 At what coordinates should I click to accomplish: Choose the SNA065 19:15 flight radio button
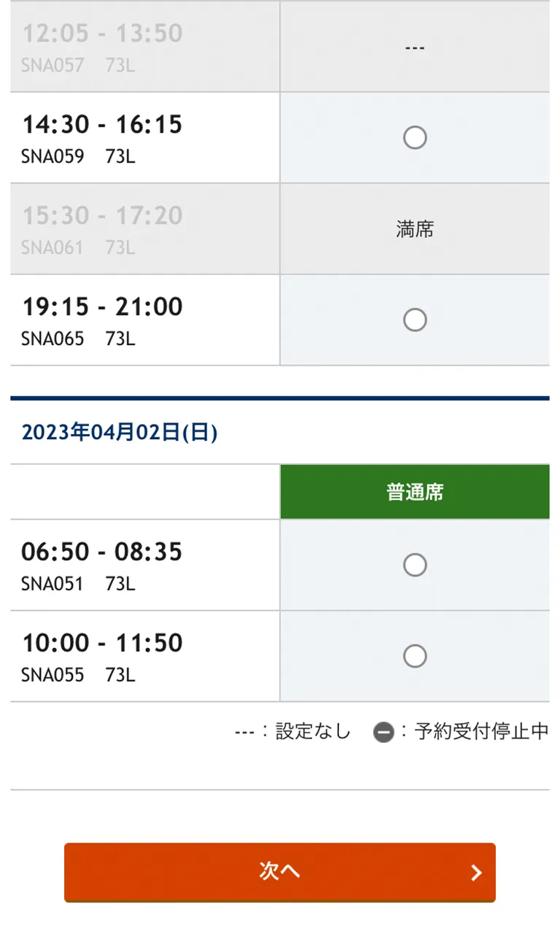point(414,320)
